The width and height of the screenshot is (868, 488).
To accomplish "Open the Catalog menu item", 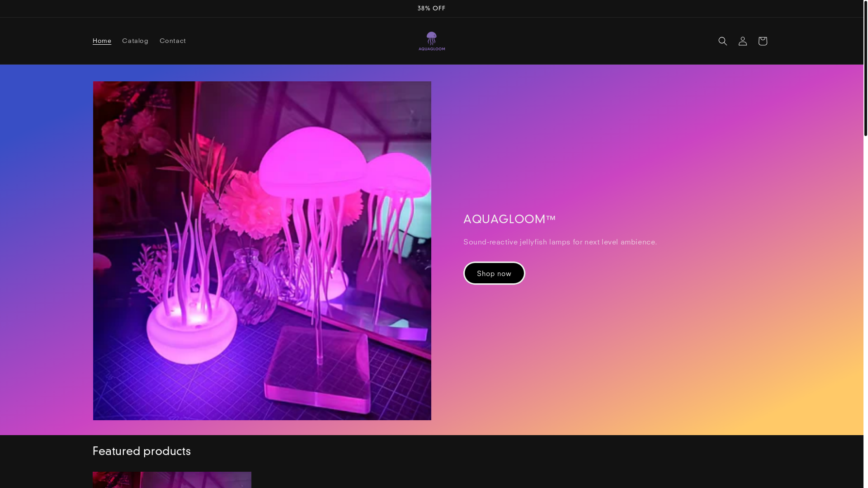I will (135, 41).
